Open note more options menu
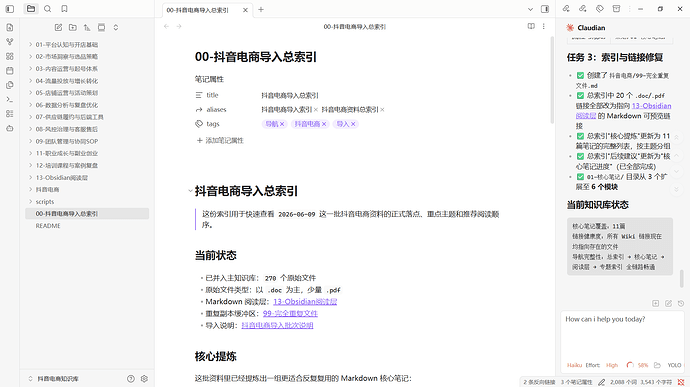This screenshot has width=690, height=387. (x=543, y=26)
